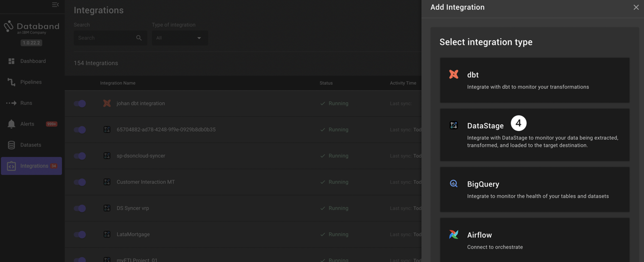Toggle the sp-dsoncloud-syncer integration switch
The image size is (644, 262).
pyautogui.click(x=80, y=156)
